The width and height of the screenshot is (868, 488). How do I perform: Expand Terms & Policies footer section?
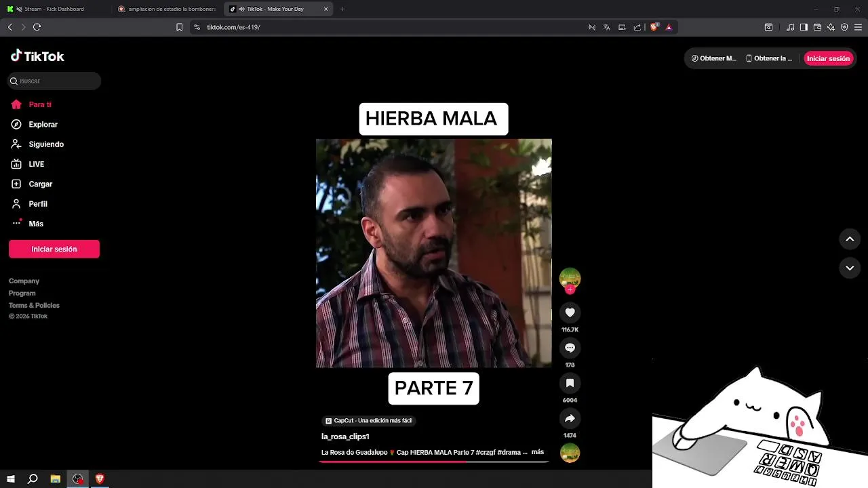pos(34,305)
